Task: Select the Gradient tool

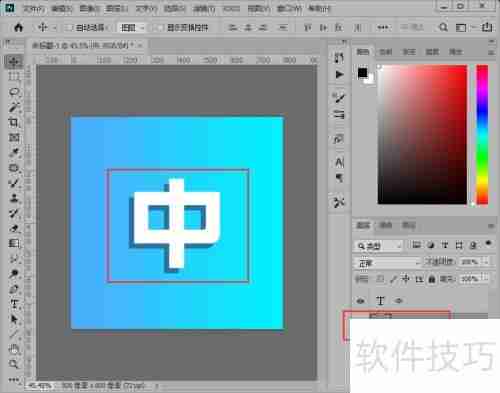Action: [x=14, y=244]
